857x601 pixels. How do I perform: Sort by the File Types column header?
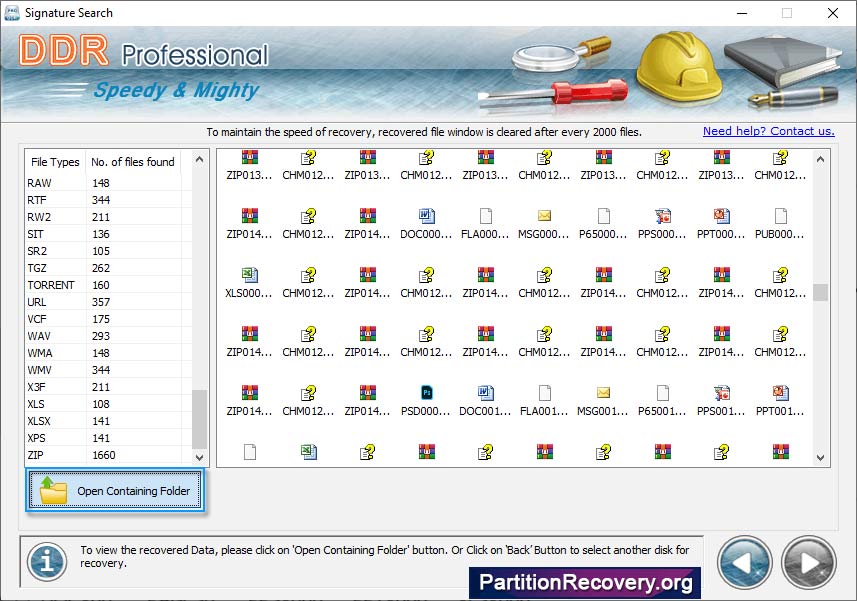55,162
